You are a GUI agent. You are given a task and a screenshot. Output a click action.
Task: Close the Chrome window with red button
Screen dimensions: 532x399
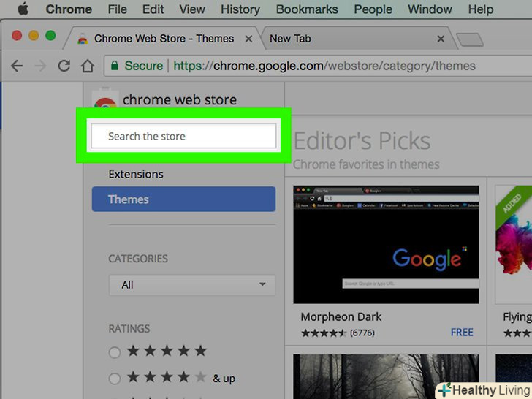(17, 35)
